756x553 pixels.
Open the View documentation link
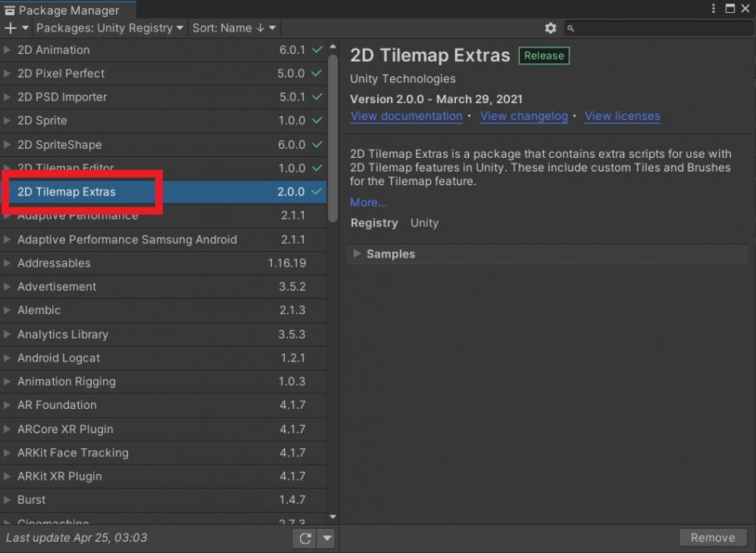(x=406, y=116)
